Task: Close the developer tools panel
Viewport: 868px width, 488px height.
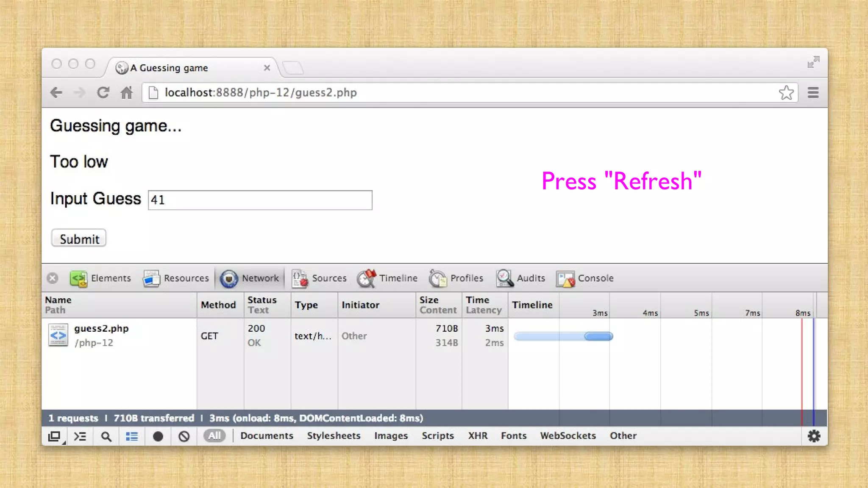Action: (x=53, y=278)
